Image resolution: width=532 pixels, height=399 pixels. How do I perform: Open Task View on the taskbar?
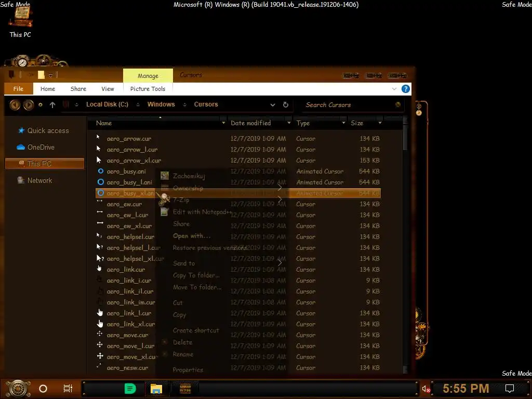coord(68,389)
